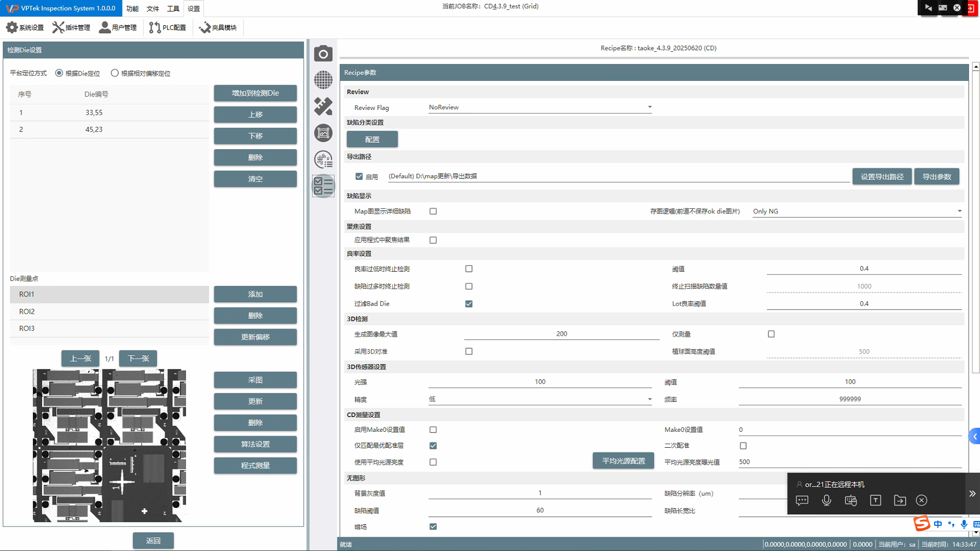This screenshot has height=551, width=980.
Task: Click the 上移 move up button
Action: pos(255,114)
